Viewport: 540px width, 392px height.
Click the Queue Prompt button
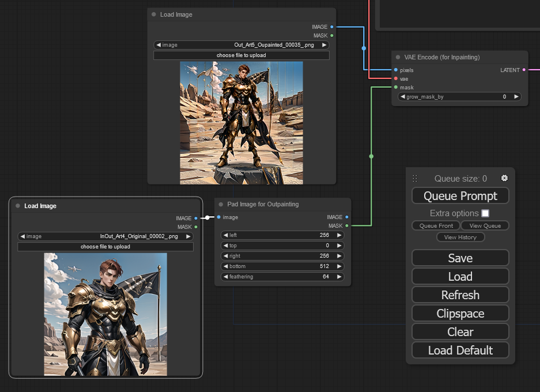[x=460, y=196]
